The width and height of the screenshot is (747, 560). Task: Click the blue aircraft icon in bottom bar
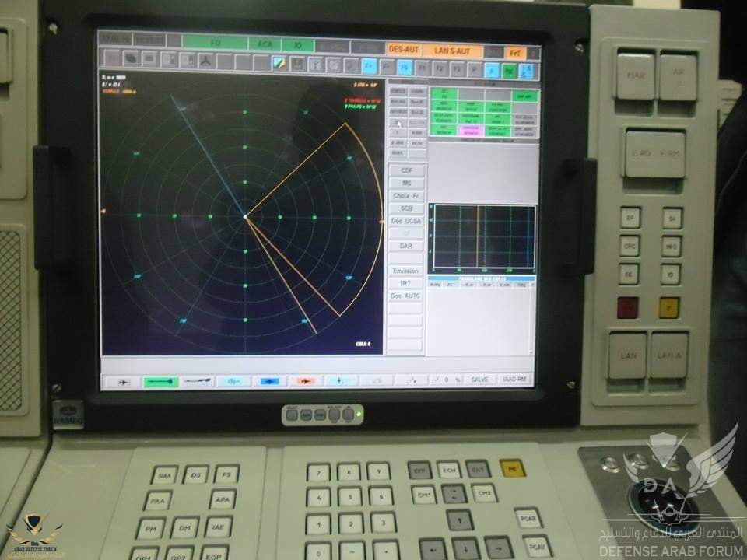tap(270, 381)
